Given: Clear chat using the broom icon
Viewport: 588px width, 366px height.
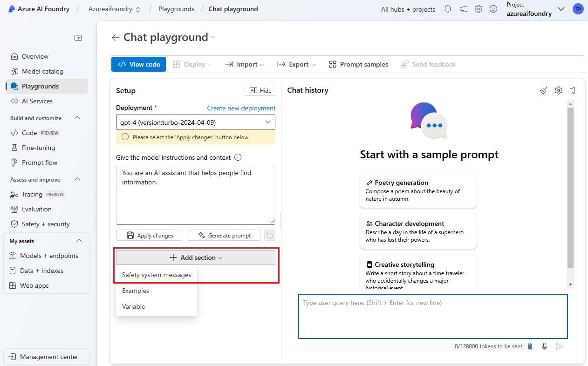Looking at the screenshot, I should pos(543,90).
